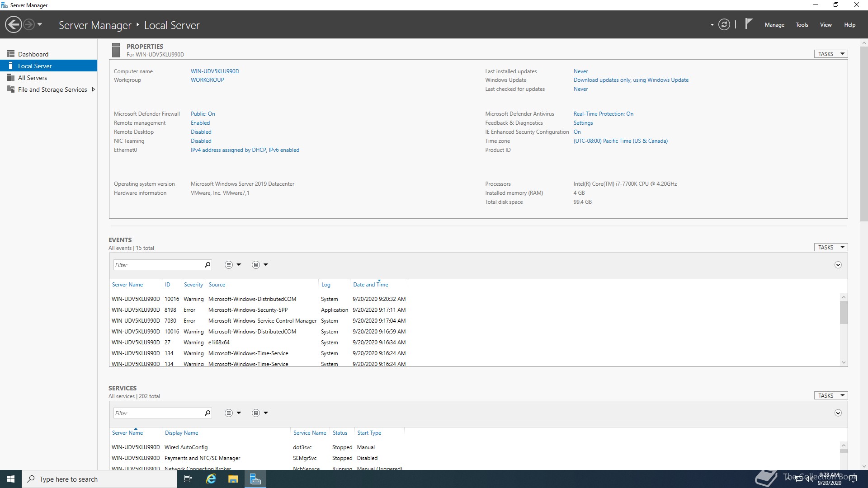Image resolution: width=868 pixels, height=488 pixels.
Task: Open the View menu
Action: pyautogui.click(x=826, y=25)
